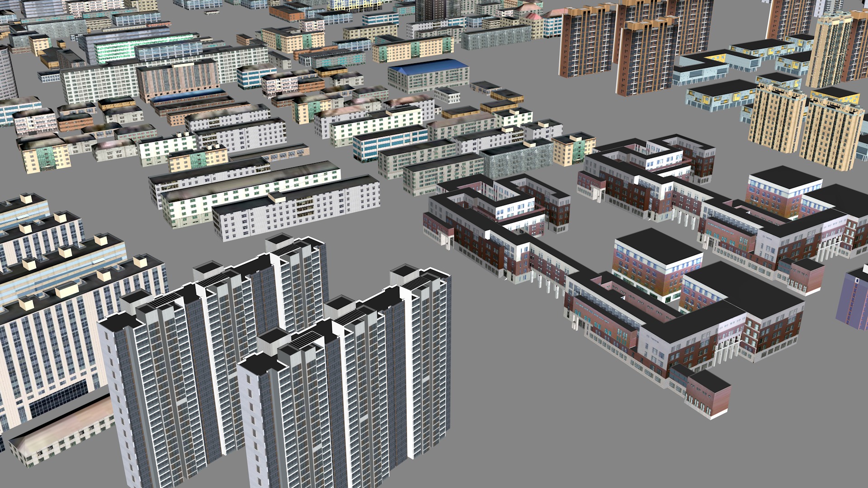This screenshot has width=868, height=488.
Task: Select the purple building at the right edge
Action: 853,297
